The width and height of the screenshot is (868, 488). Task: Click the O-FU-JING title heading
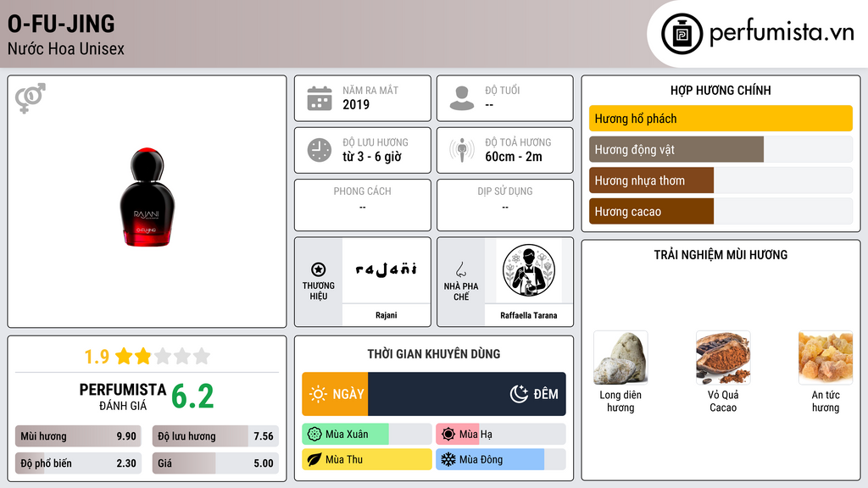click(61, 24)
